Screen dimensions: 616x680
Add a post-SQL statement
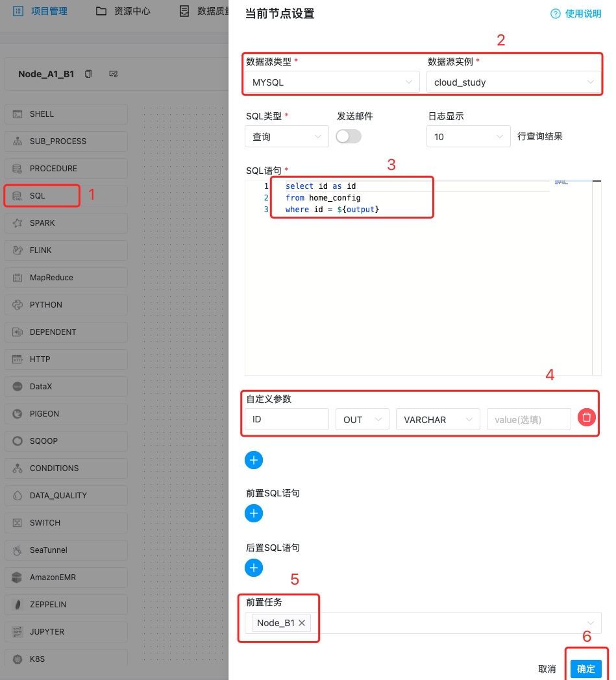pyautogui.click(x=254, y=568)
